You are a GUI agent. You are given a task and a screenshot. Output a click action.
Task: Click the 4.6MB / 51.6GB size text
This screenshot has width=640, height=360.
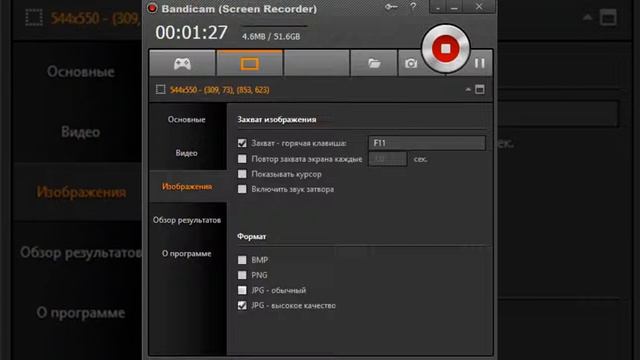coord(271,36)
